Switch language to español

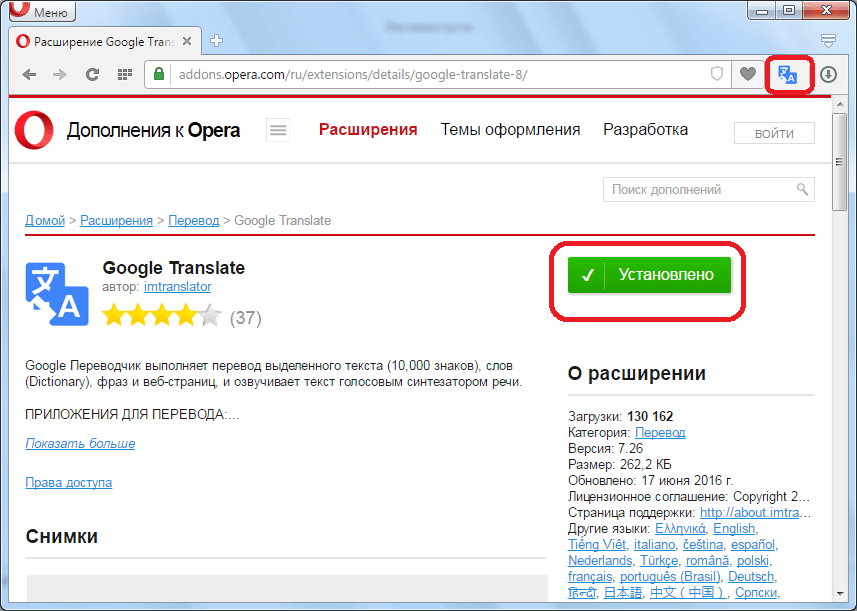(x=753, y=545)
